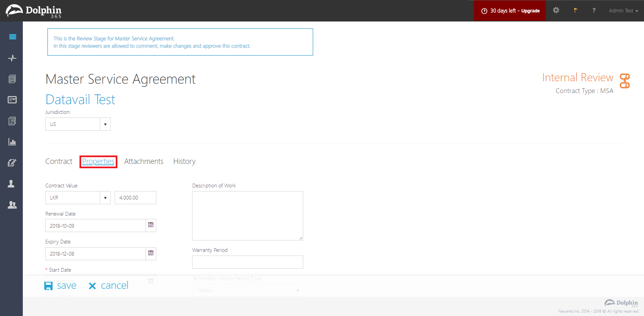Click the flag icon in header
Image resolution: width=644 pixels, height=316 pixels.
576,10
